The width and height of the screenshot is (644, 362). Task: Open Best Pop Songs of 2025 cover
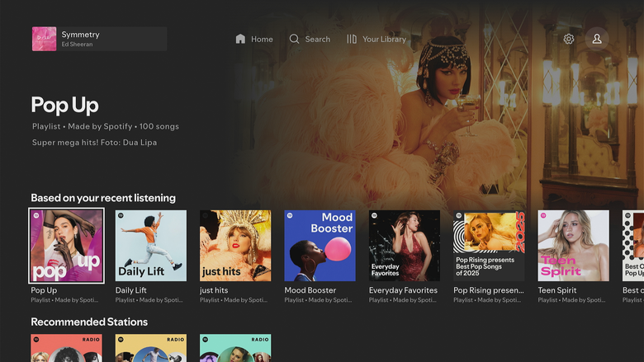point(489,246)
